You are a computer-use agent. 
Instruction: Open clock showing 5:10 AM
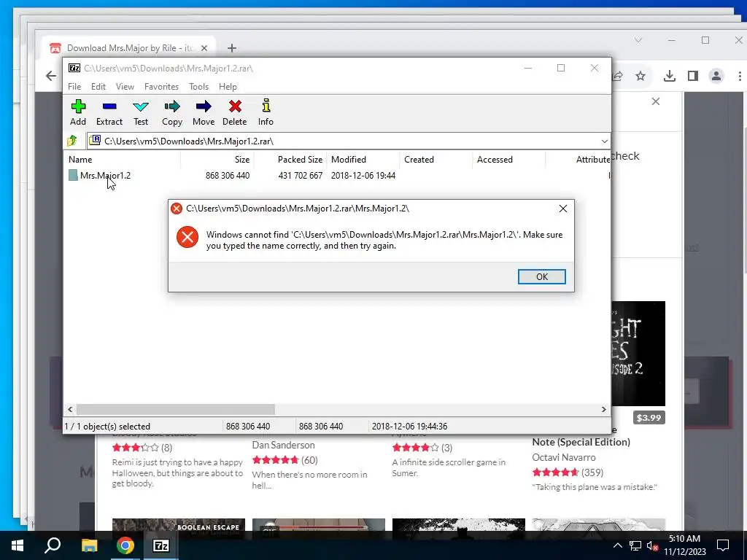[x=684, y=545]
